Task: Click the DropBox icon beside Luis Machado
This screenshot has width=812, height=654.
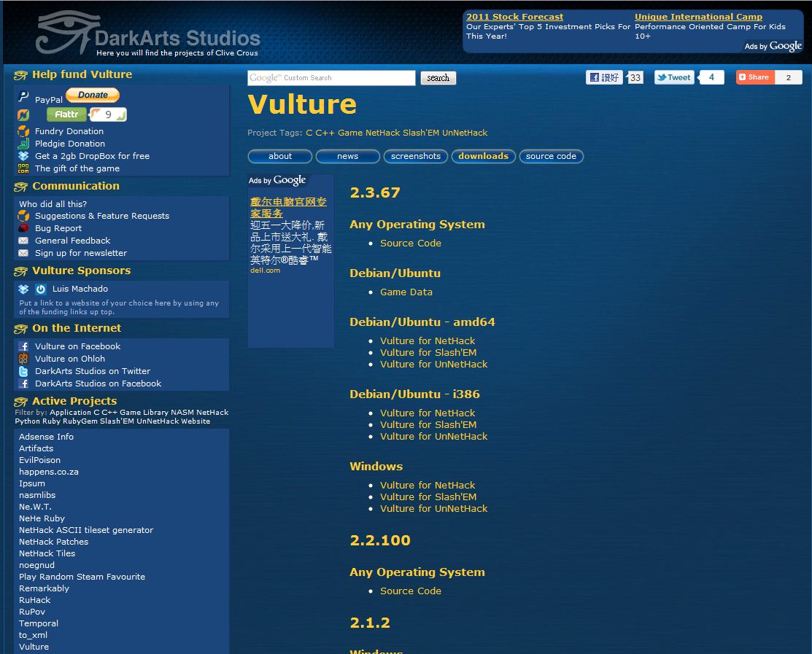Action: (23, 289)
